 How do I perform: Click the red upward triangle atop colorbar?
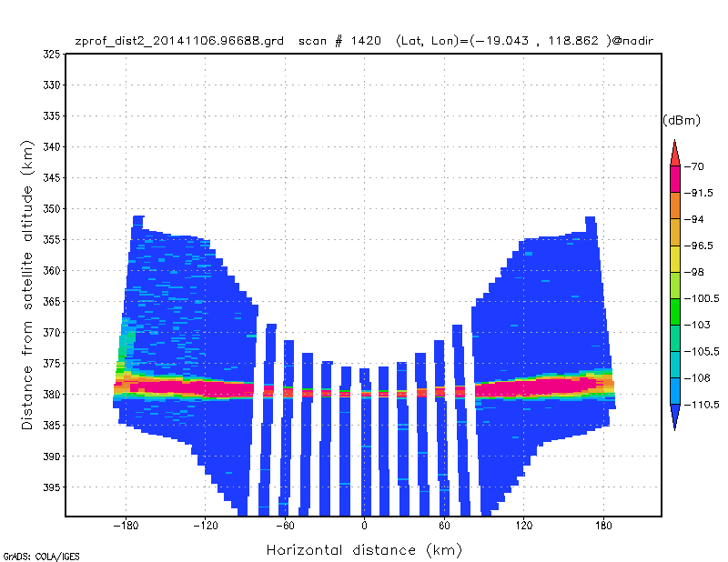pyautogui.click(x=674, y=153)
